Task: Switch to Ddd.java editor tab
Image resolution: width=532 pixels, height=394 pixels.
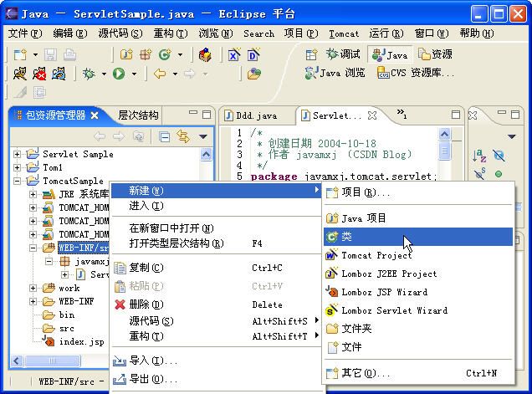Action: click(252, 115)
